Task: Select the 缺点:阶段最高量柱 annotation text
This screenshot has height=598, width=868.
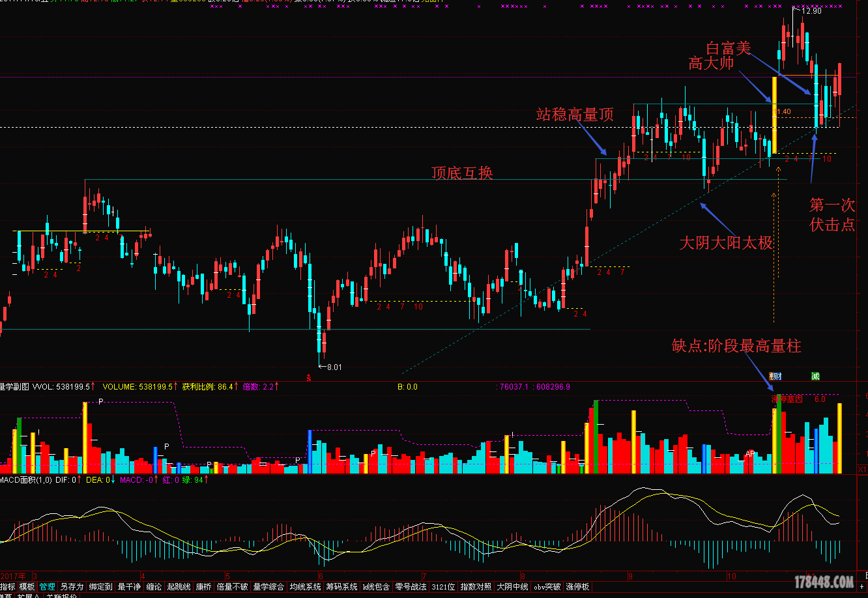Action: click(x=736, y=346)
